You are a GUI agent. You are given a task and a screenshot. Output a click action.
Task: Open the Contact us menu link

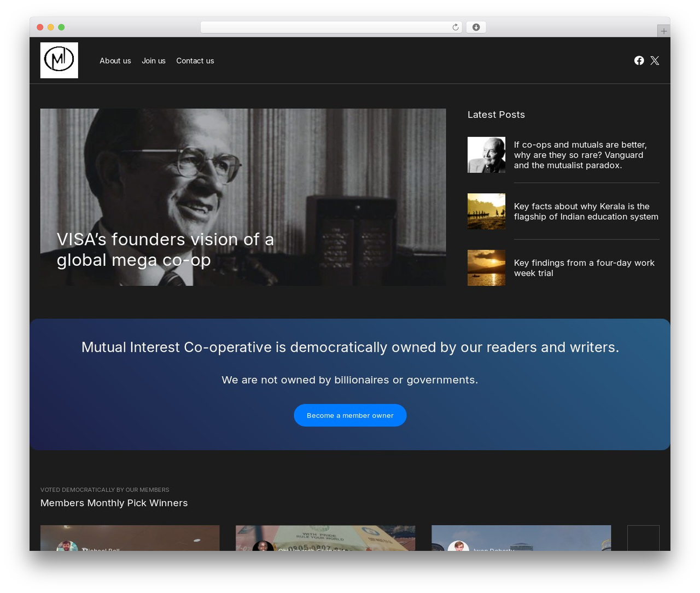tap(195, 61)
